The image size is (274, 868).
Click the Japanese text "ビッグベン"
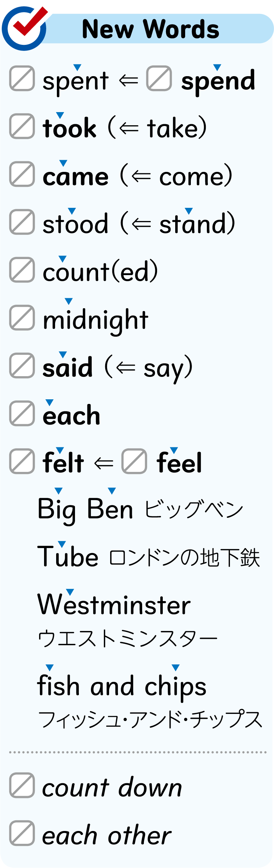point(194,510)
